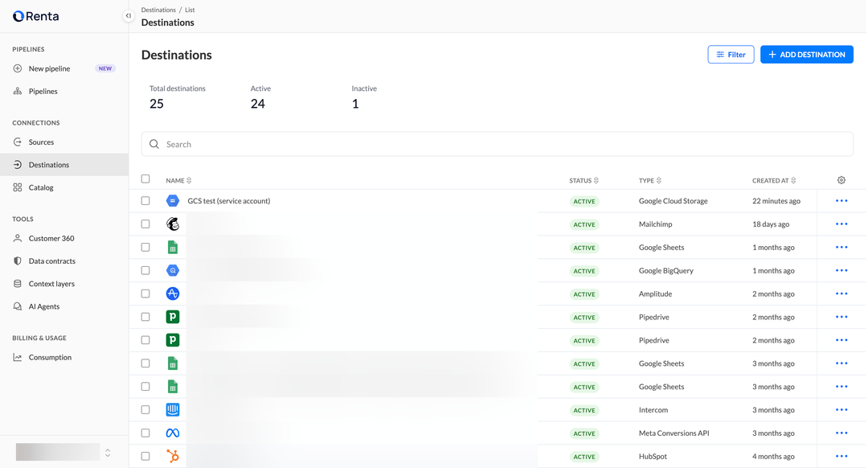This screenshot has height=468, width=868.
Task: Click '18 days ago' created time
Action: click(x=771, y=224)
